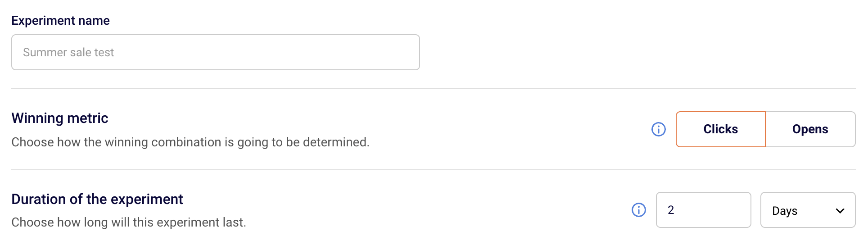Click the value 2 in the duration box
This screenshot has width=868, height=245.
(x=671, y=210)
